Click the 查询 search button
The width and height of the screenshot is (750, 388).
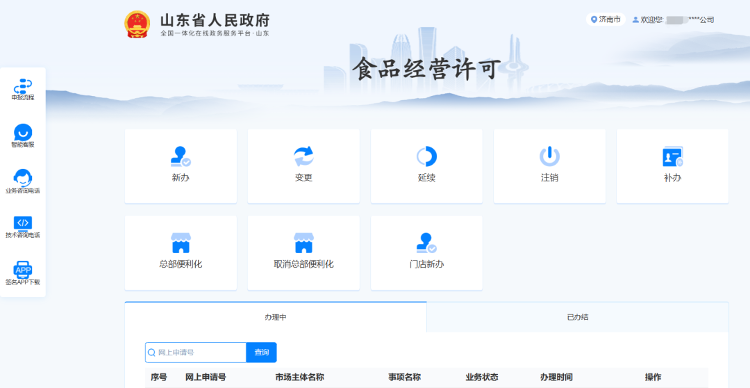pos(262,353)
